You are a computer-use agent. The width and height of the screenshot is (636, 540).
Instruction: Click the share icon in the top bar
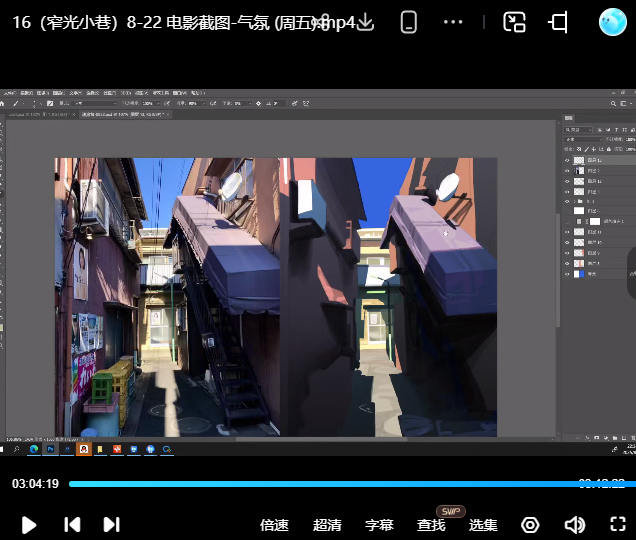(323, 22)
